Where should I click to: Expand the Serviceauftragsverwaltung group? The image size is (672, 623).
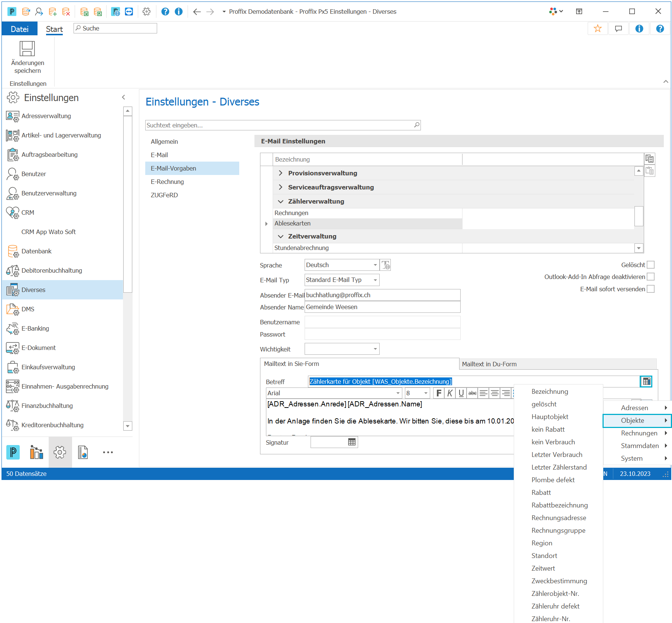(280, 187)
